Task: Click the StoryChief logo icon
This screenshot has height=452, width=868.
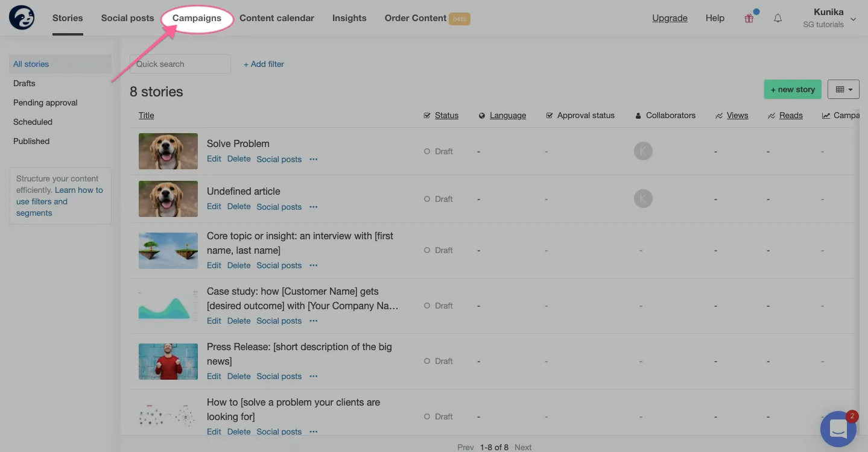Action: [x=22, y=17]
